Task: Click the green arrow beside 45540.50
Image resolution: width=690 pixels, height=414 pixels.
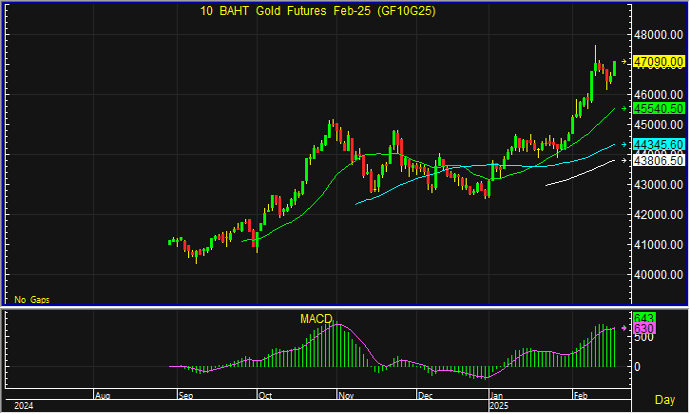Action: tap(624, 108)
